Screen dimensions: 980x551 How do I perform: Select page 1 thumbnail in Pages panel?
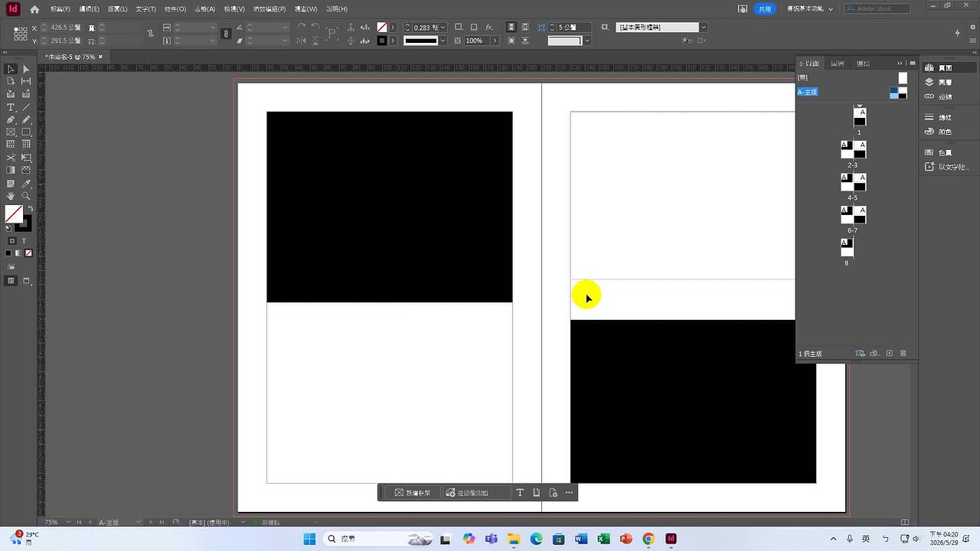point(860,117)
